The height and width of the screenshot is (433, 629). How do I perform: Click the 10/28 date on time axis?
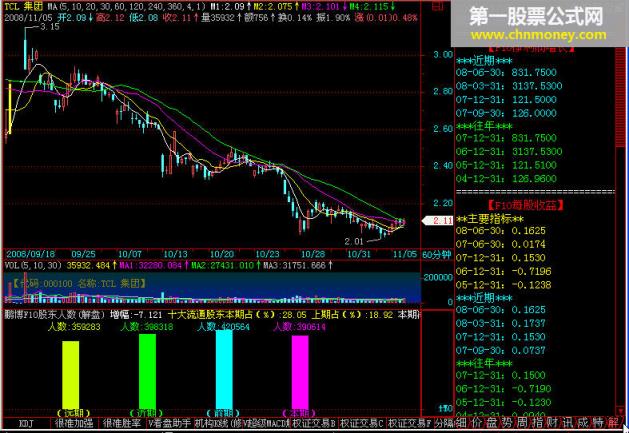[313, 254]
